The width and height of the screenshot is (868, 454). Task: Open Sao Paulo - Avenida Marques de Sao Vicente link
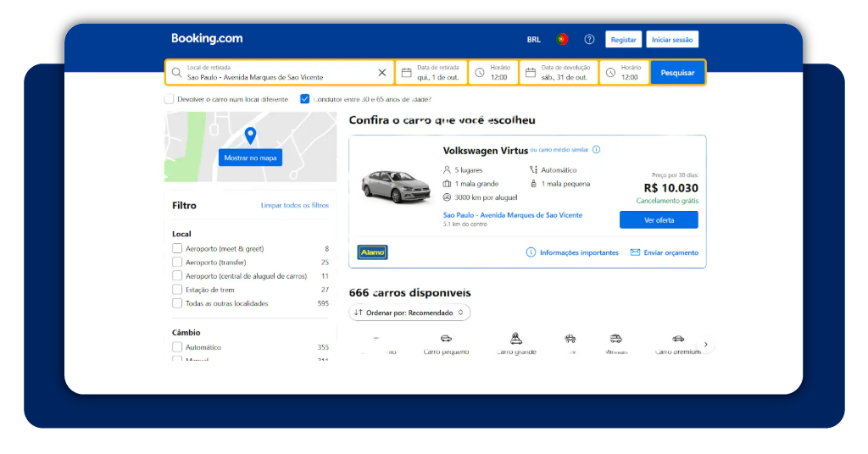(x=513, y=215)
